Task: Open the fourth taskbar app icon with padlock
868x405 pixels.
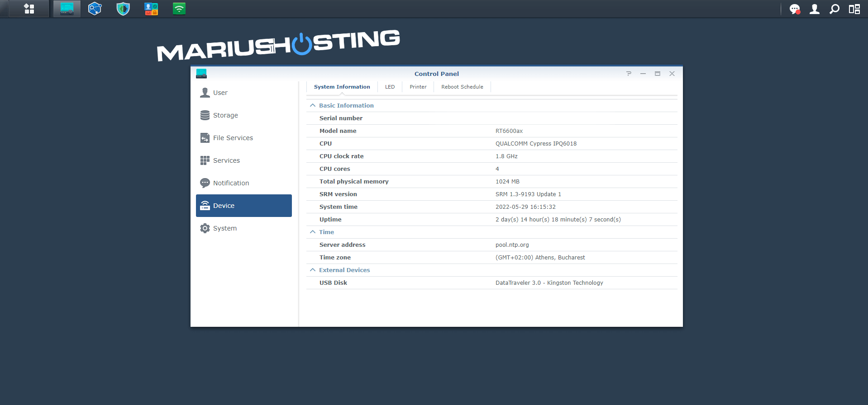Action: pyautogui.click(x=151, y=9)
